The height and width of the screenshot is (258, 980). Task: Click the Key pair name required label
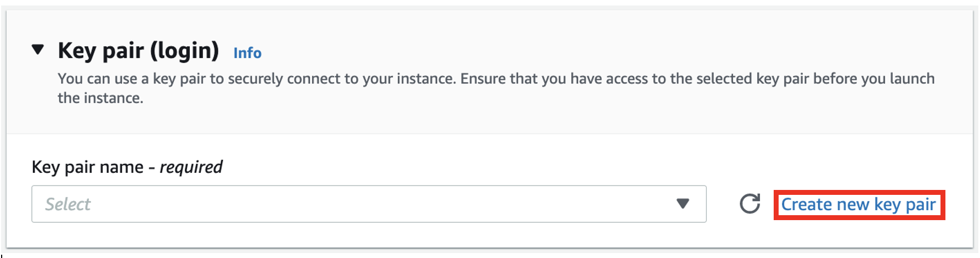point(127,167)
